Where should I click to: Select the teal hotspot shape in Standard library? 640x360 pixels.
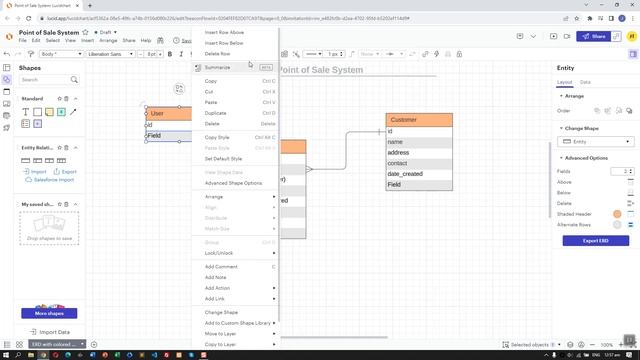tap(61, 112)
